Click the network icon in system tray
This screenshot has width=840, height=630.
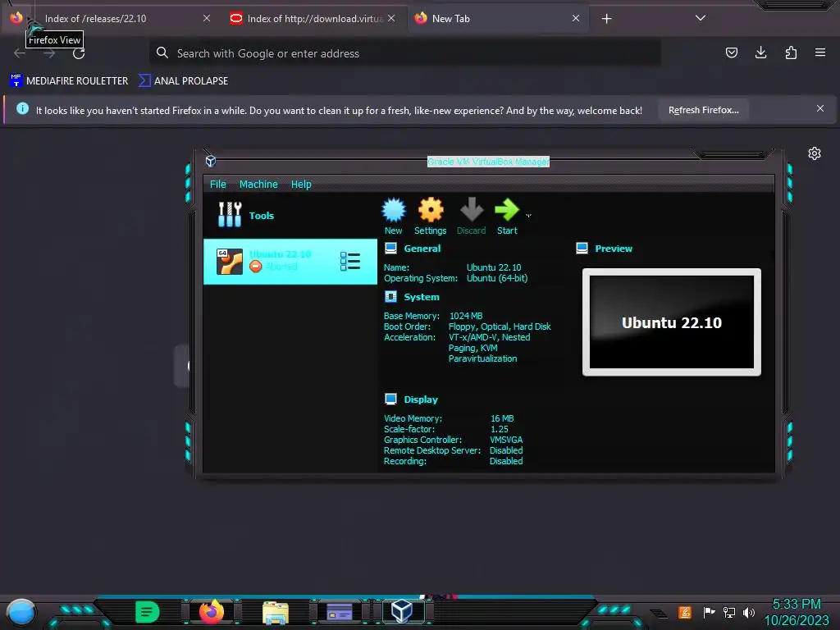(x=729, y=612)
